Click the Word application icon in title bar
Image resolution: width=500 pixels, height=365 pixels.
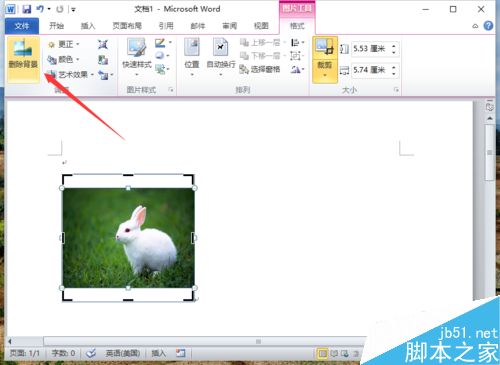tap(10, 9)
